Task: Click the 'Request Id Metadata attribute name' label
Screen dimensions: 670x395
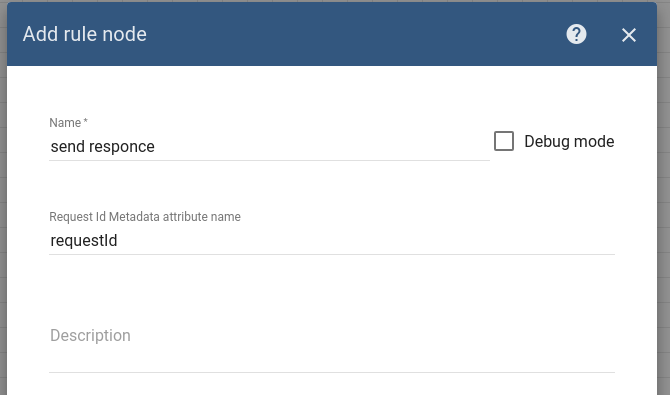Action: pyautogui.click(x=145, y=217)
